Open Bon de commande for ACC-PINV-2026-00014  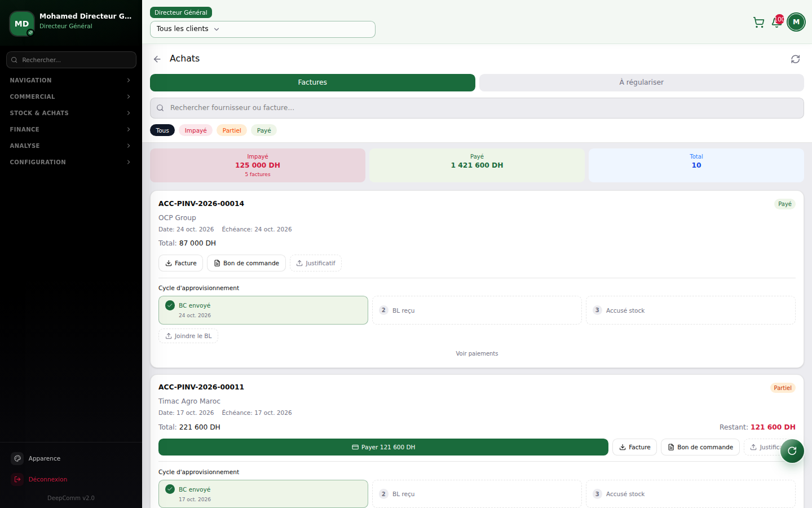pos(246,263)
